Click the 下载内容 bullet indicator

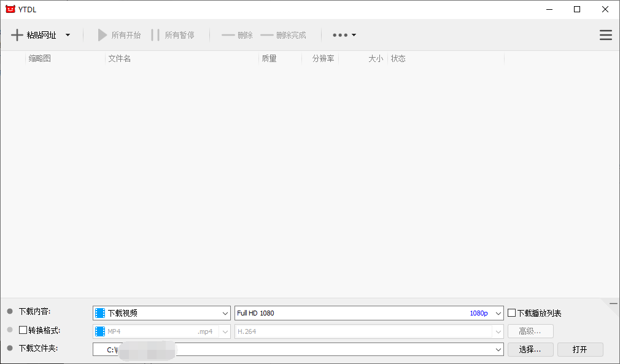click(x=10, y=312)
